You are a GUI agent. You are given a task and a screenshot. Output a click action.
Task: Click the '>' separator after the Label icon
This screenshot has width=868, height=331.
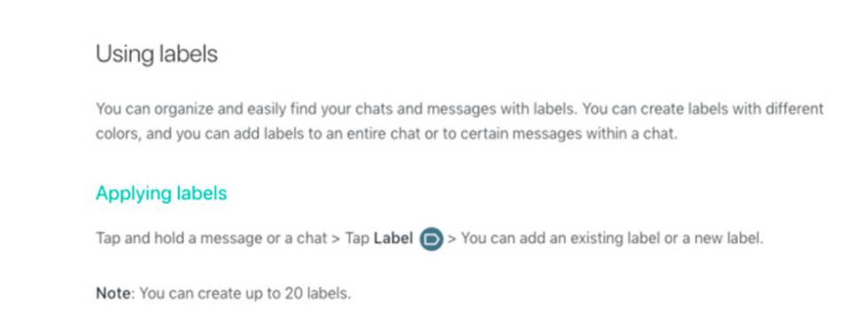[452, 239]
